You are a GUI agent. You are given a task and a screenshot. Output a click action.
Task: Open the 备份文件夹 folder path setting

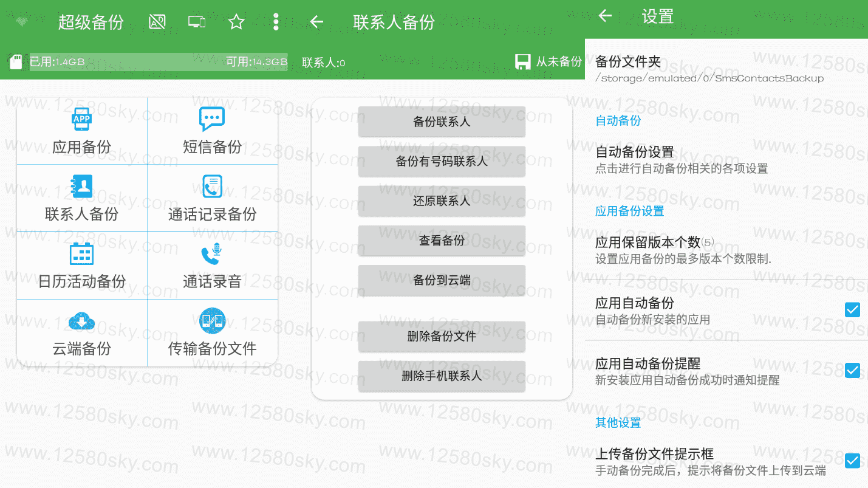(x=726, y=69)
